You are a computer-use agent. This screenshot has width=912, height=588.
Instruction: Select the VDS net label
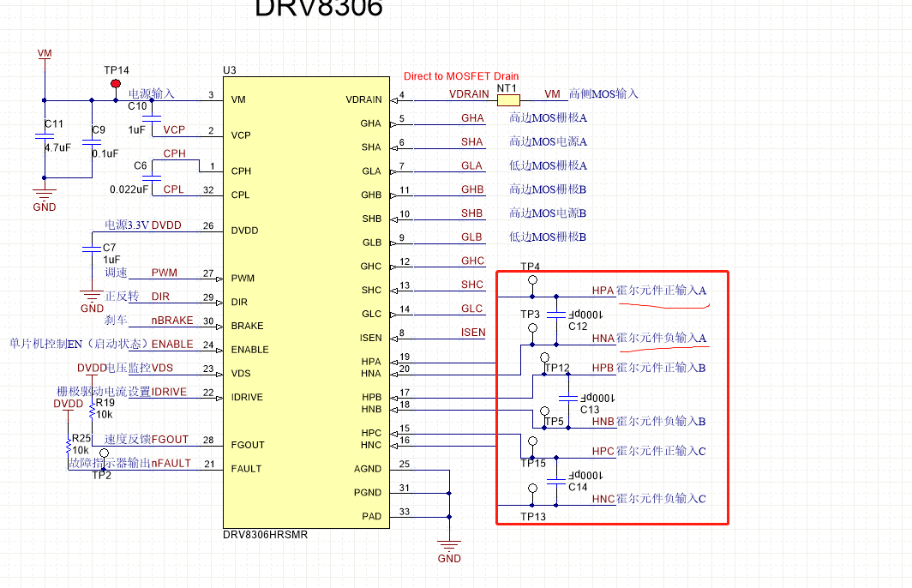tap(162, 369)
